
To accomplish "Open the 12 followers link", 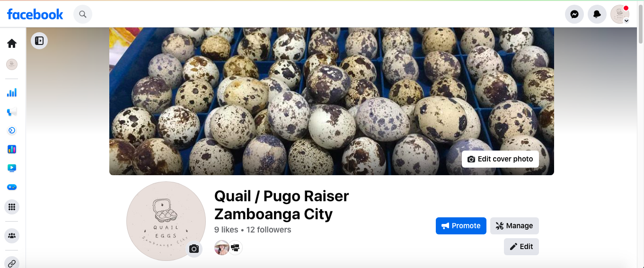I will pyautogui.click(x=269, y=230).
